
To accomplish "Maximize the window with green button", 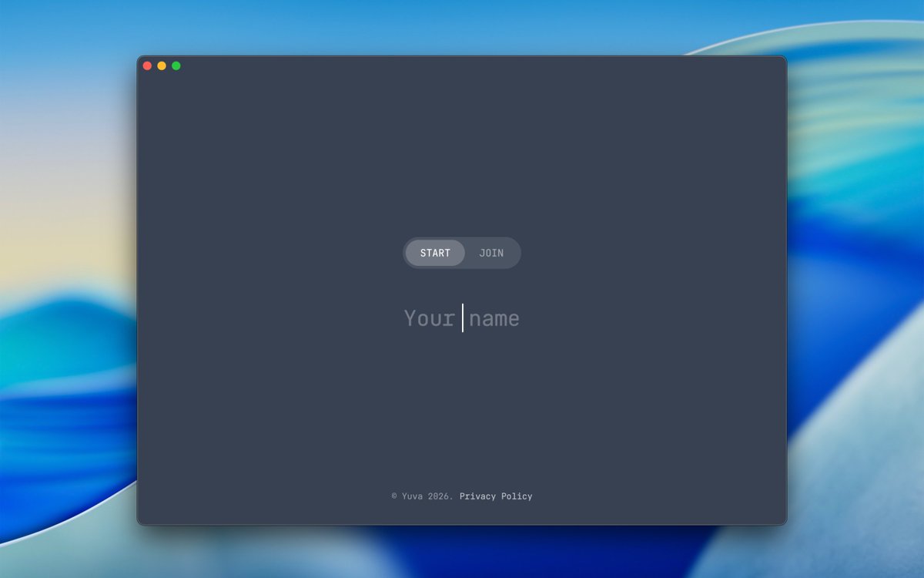I will pos(176,66).
